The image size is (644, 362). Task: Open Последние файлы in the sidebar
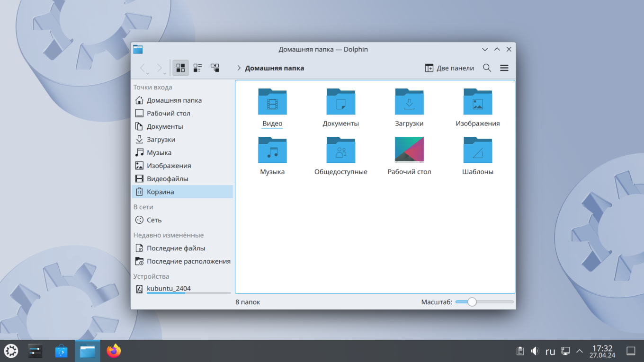(x=183, y=248)
